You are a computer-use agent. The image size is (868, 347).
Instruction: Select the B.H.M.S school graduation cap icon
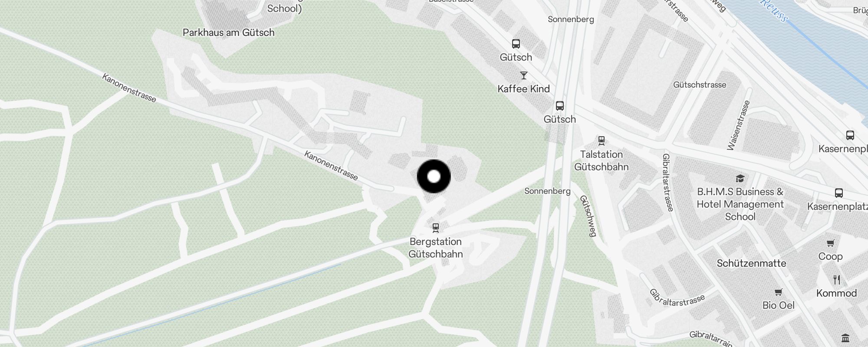pos(740,178)
